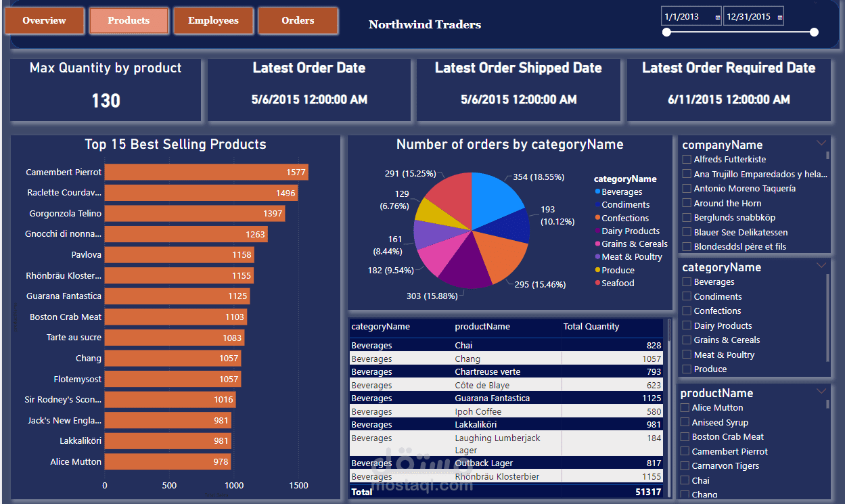
Task: Open the Products page tab
Action: click(129, 21)
